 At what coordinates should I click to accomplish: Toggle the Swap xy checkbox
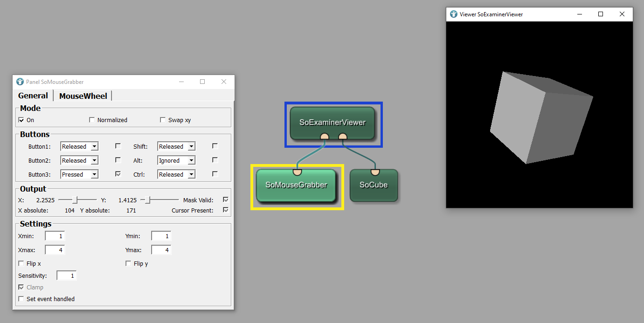tap(163, 120)
